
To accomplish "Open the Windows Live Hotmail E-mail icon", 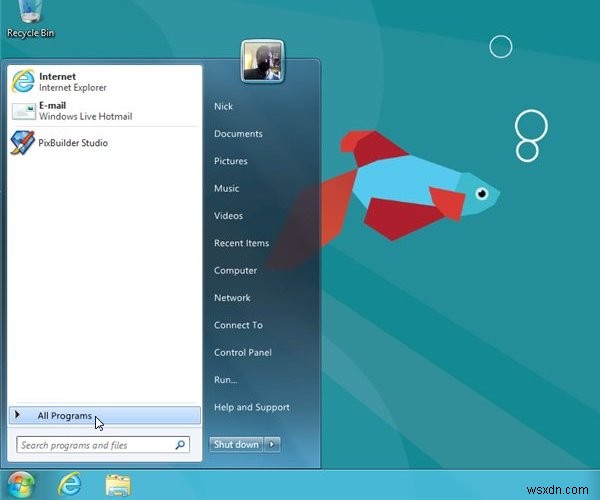I will point(23,111).
